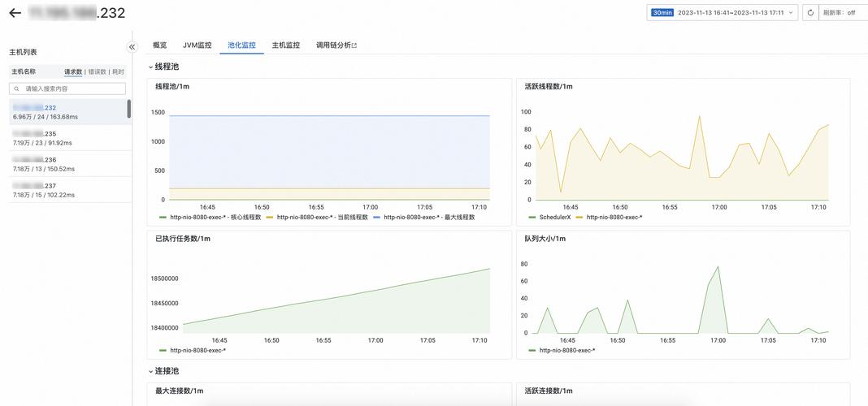Sort host list by 错误数
The image size is (868, 406).
tap(97, 72)
